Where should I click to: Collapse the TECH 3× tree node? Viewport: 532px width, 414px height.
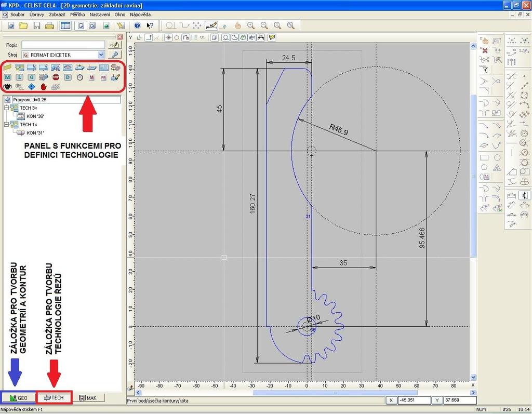coord(6,108)
